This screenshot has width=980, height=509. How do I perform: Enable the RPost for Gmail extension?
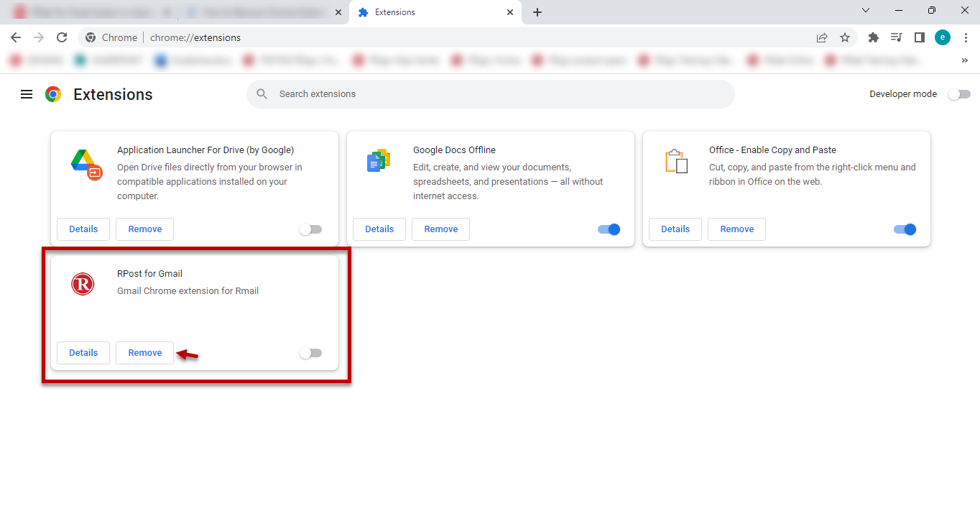[310, 353]
